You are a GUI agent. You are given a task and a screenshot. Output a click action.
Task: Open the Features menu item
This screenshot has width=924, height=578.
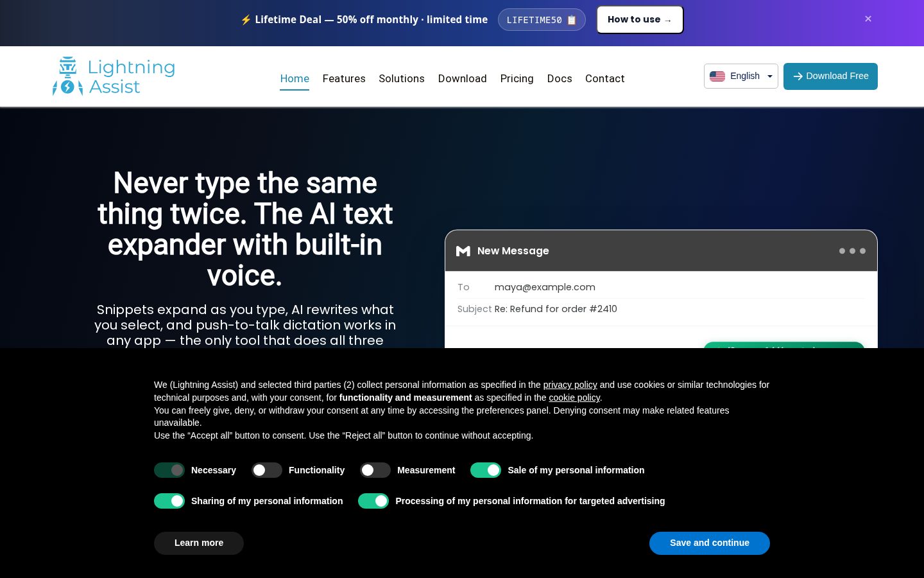click(344, 78)
